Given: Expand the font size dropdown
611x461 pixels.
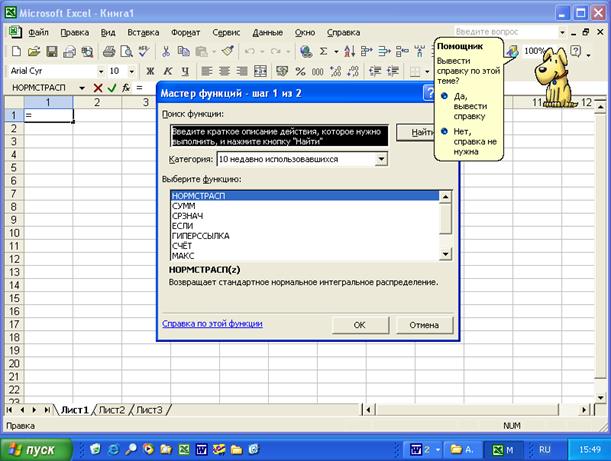Looking at the screenshot, I should [x=130, y=71].
